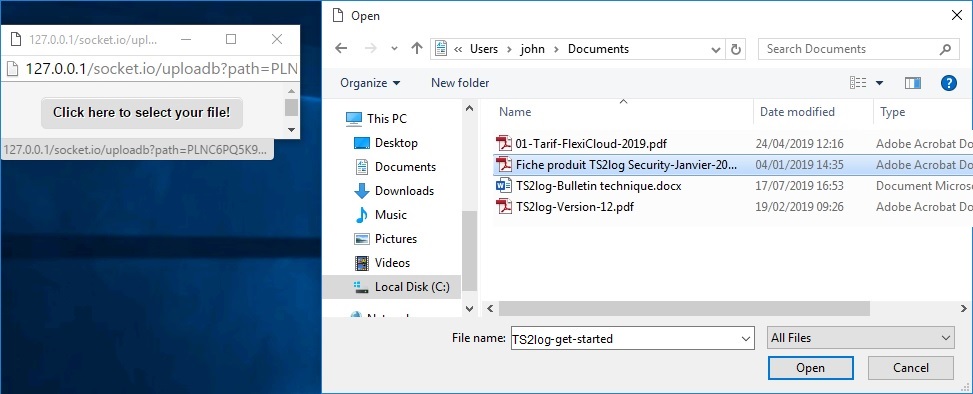Open Downloads in navigation pane
Screen dimensions: 973x394
tap(404, 191)
